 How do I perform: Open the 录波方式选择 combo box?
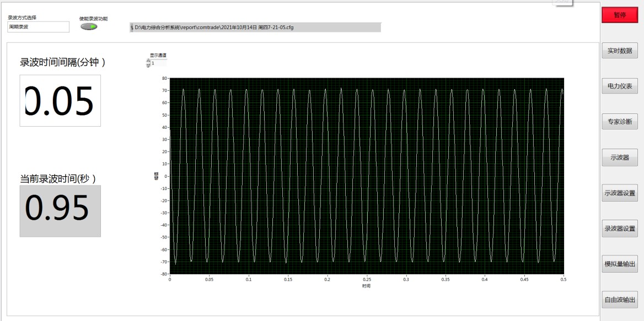39,27
